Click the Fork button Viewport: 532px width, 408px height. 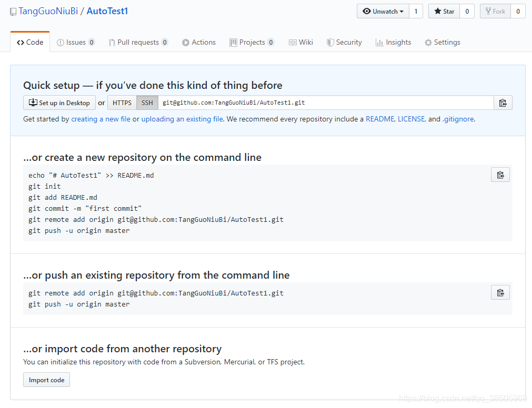click(x=495, y=11)
